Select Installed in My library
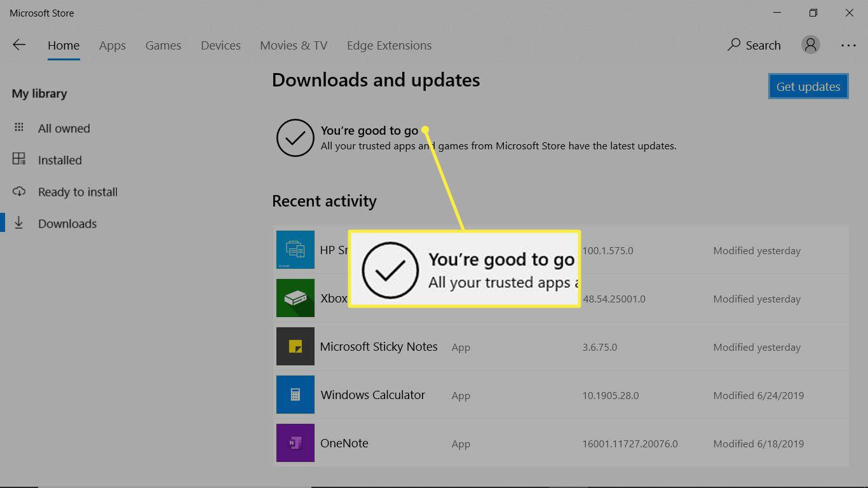868x488 pixels. (60, 160)
